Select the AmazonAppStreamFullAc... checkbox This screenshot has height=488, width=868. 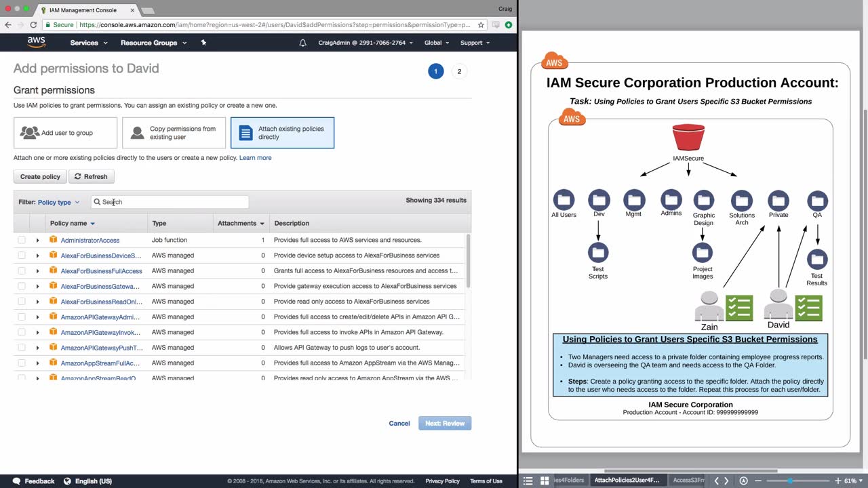coord(22,363)
